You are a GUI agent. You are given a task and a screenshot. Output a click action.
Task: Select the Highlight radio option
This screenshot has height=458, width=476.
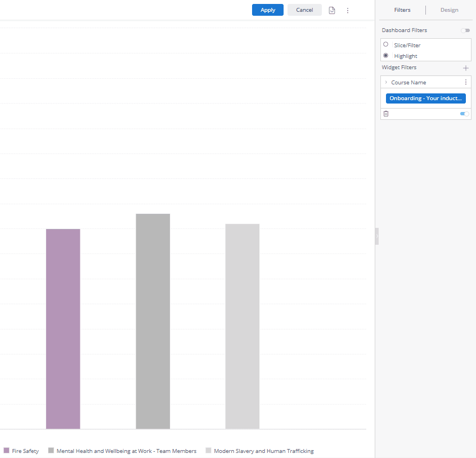[385, 56]
